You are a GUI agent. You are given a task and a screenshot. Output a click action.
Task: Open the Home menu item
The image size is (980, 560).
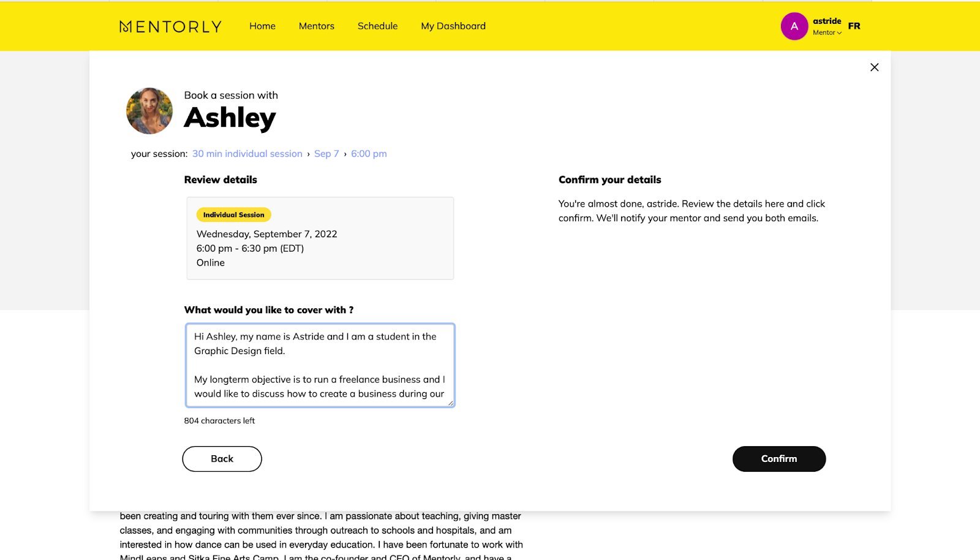click(262, 26)
